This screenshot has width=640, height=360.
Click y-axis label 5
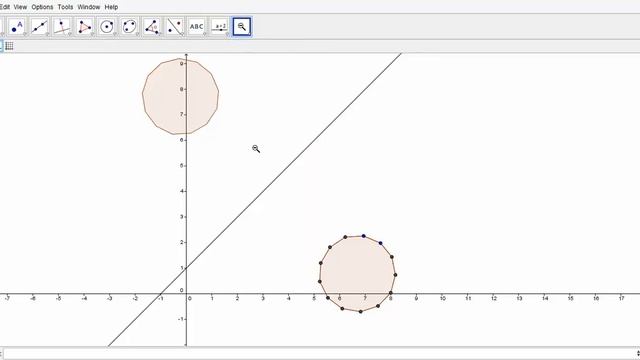coord(182,166)
